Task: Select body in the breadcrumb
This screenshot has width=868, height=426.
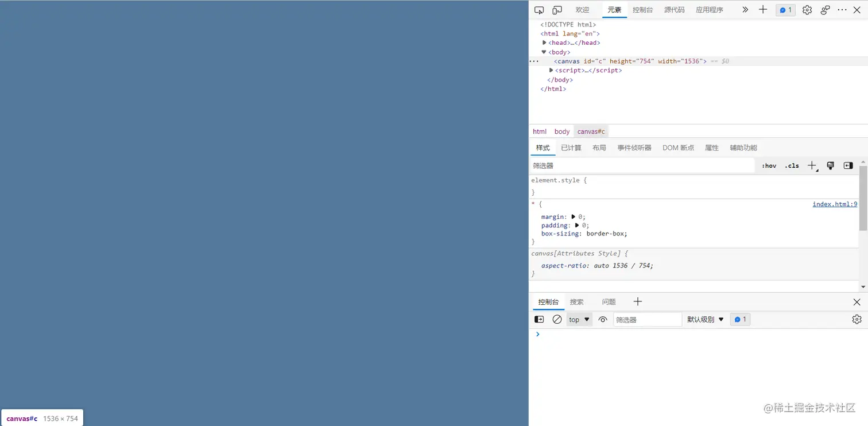Action: click(562, 131)
